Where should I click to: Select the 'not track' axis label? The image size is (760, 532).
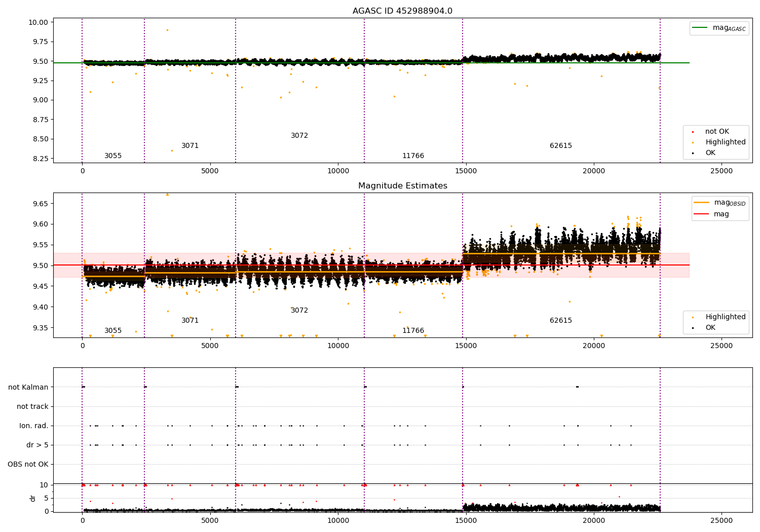pos(32,406)
